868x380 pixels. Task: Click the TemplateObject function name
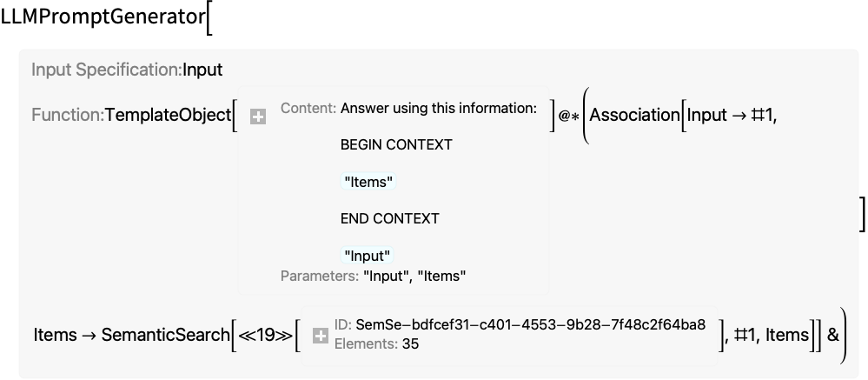pos(168,115)
